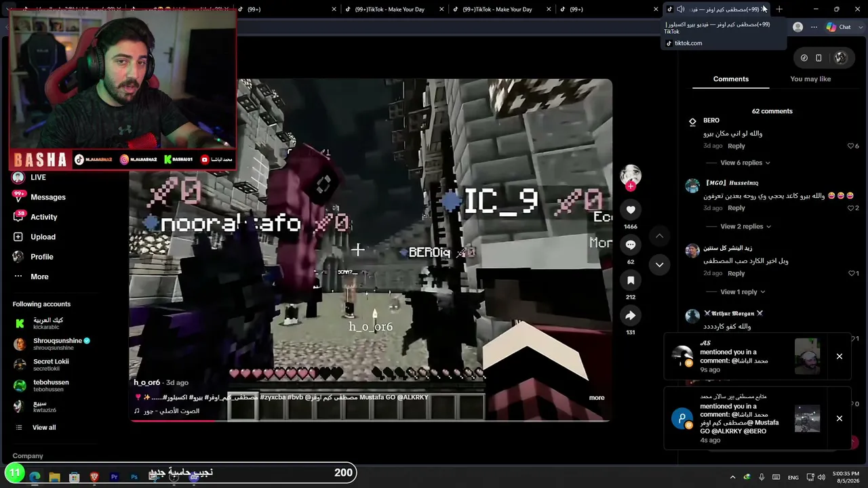
Task: Switch the ENG input language
Action: tap(793, 477)
